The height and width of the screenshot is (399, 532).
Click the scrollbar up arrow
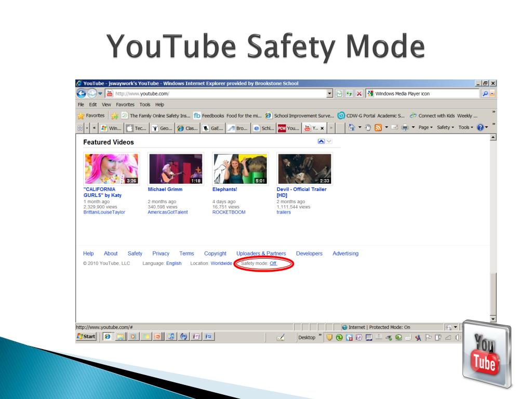coord(493,137)
